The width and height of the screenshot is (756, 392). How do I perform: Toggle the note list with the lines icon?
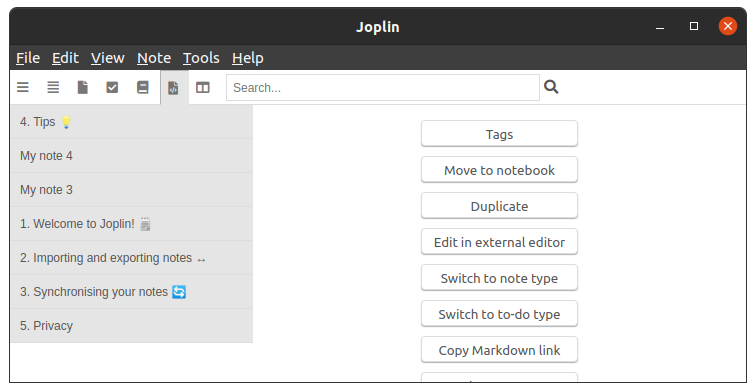(53, 87)
